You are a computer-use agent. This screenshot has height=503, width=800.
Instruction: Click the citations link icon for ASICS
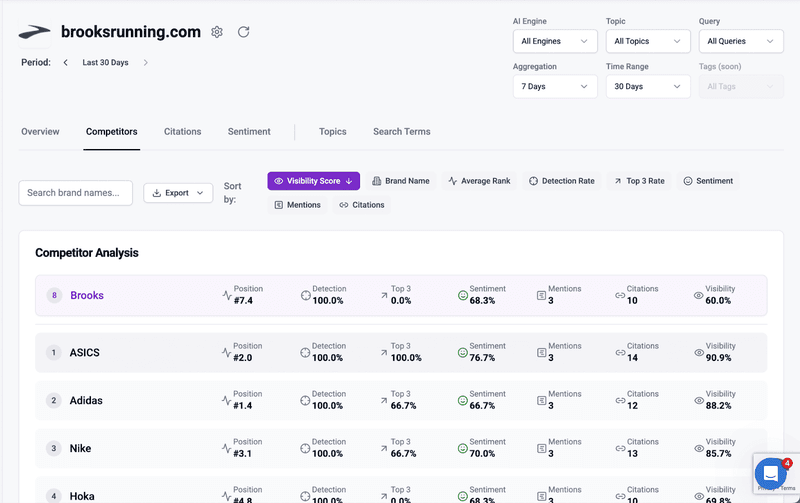pyautogui.click(x=620, y=353)
